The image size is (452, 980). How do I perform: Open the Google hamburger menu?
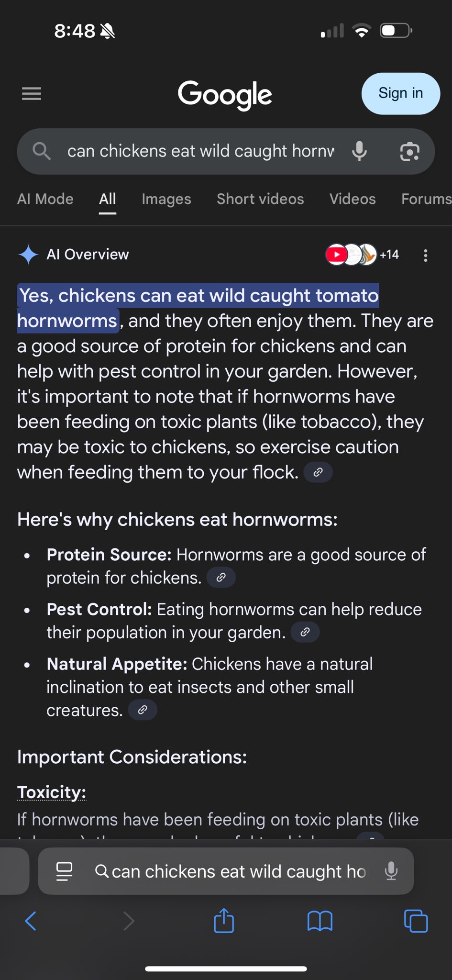pos(32,94)
